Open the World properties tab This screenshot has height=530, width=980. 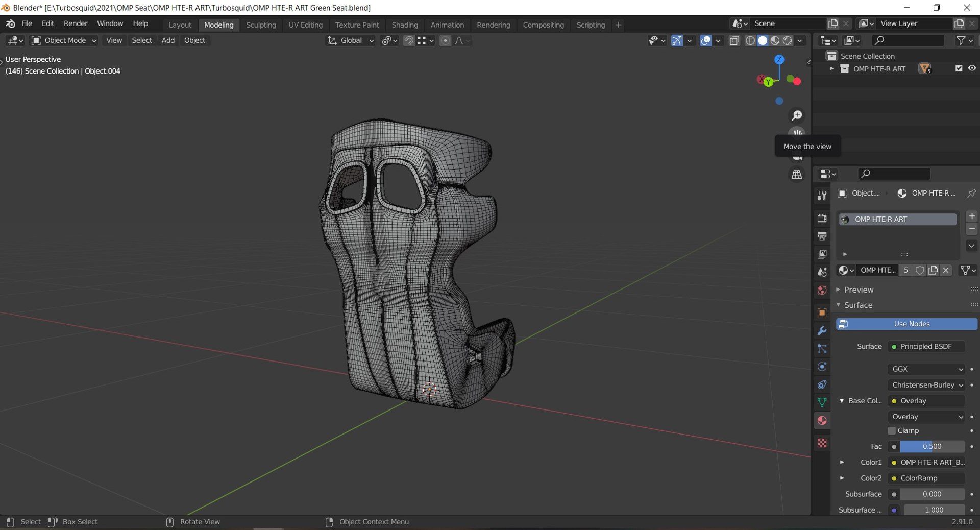pos(822,290)
